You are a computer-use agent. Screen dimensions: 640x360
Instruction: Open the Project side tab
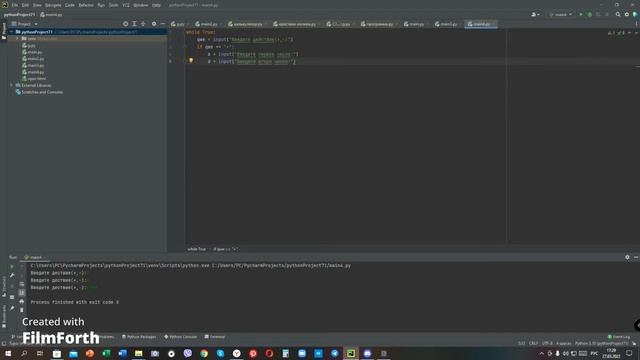(4, 31)
